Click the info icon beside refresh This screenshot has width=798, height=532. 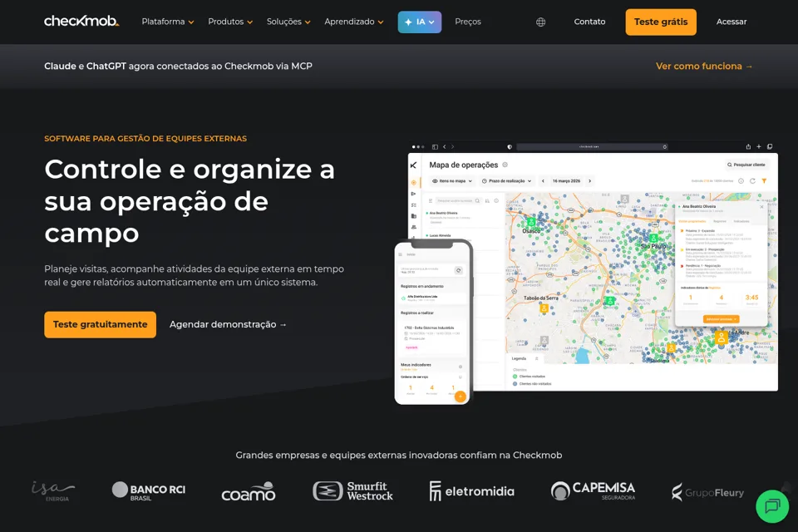click(x=741, y=180)
